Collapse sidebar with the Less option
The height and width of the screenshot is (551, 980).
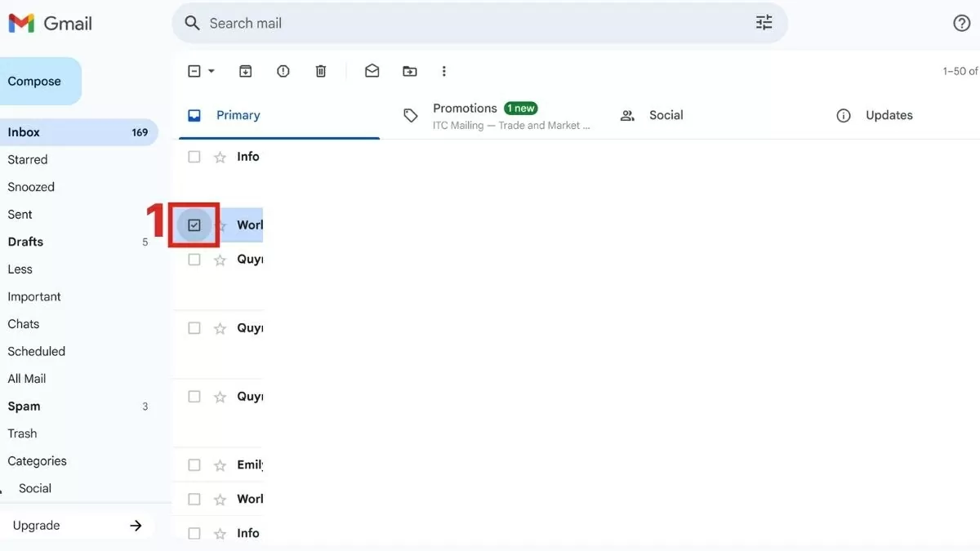click(x=20, y=269)
